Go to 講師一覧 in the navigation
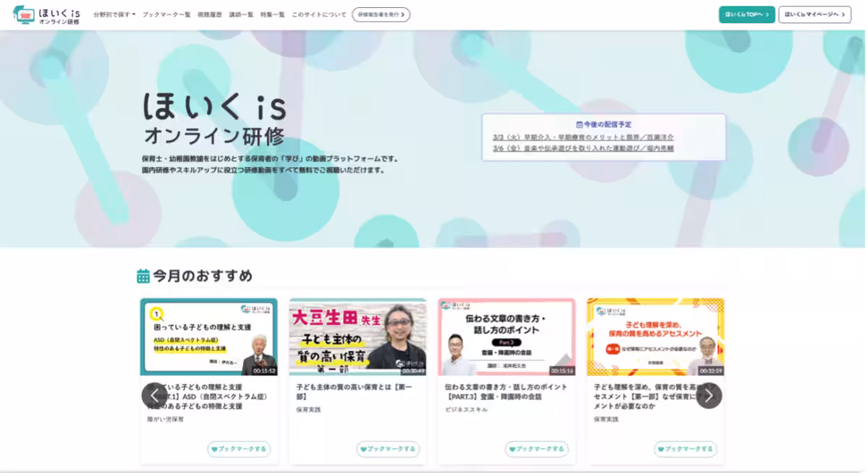 tap(241, 14)
